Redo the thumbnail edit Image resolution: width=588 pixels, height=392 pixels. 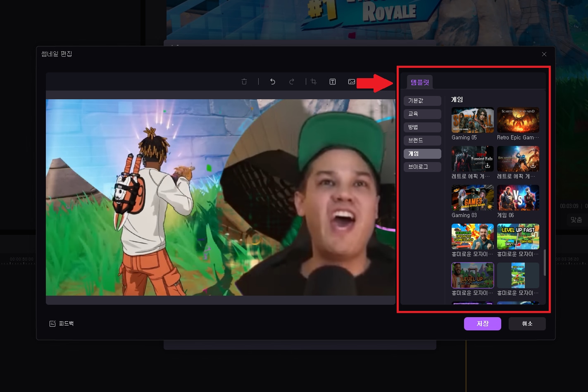click(292, 82)
